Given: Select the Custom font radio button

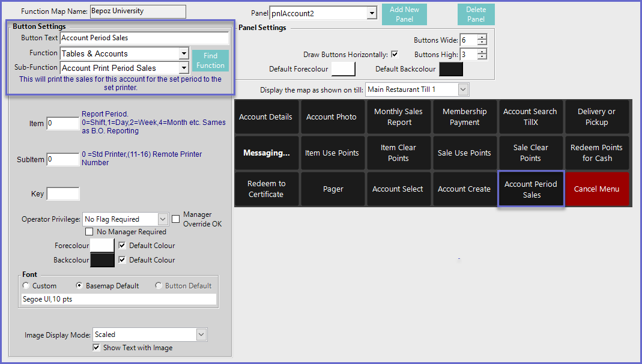Looking at the screenshot, I should pyautogui.click(x=26, y=286).
